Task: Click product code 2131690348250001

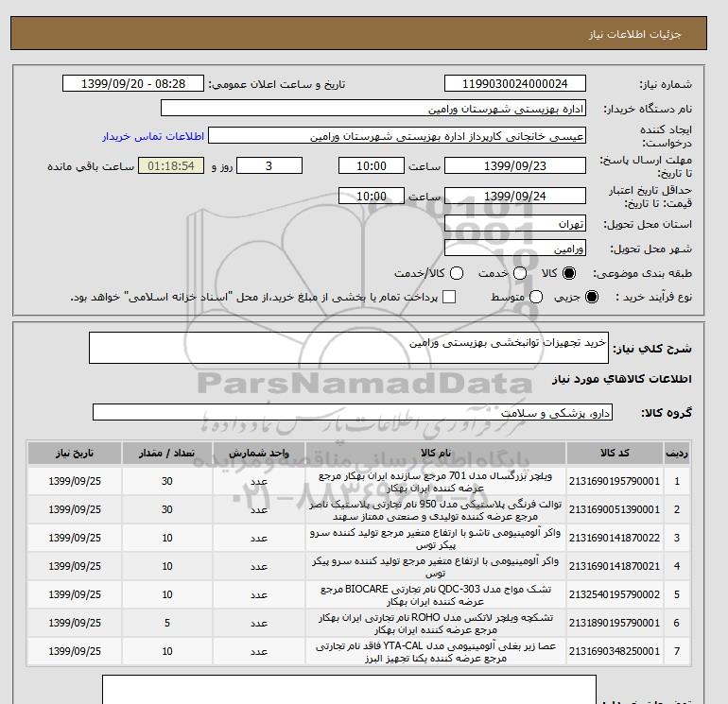Action: (615, 651)
